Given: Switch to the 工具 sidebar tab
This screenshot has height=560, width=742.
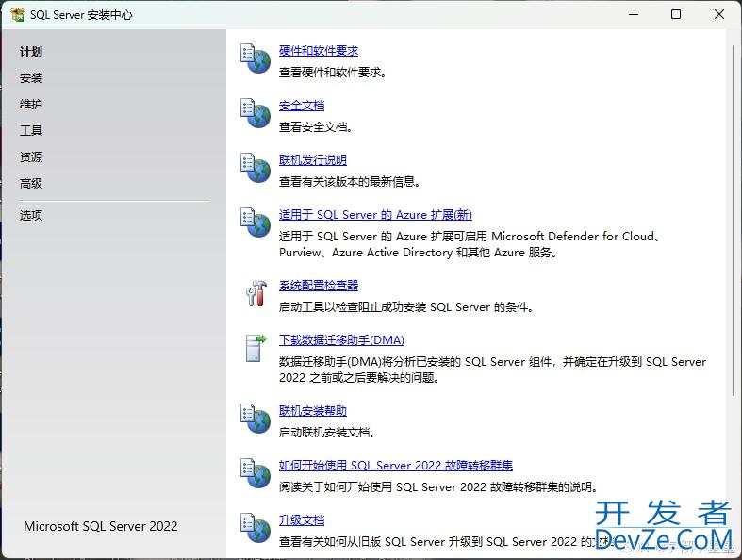Looking at the screenshot, I should 31,130.
